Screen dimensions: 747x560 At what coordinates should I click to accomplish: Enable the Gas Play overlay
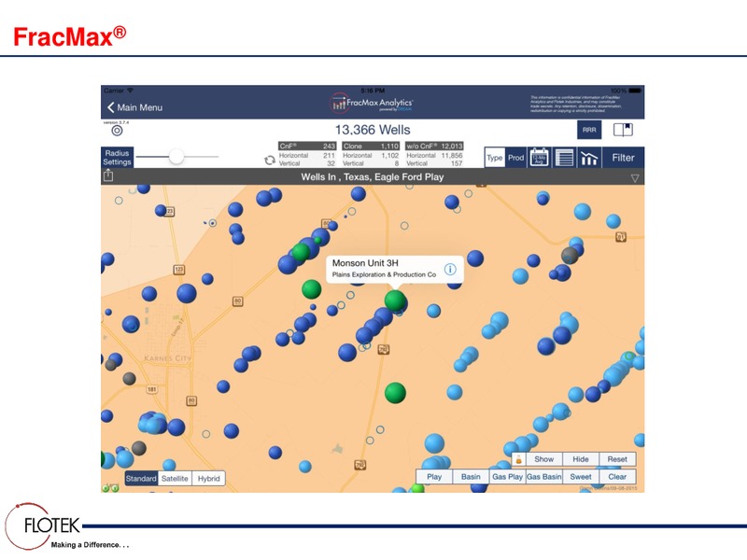click(x=507, y=477)
